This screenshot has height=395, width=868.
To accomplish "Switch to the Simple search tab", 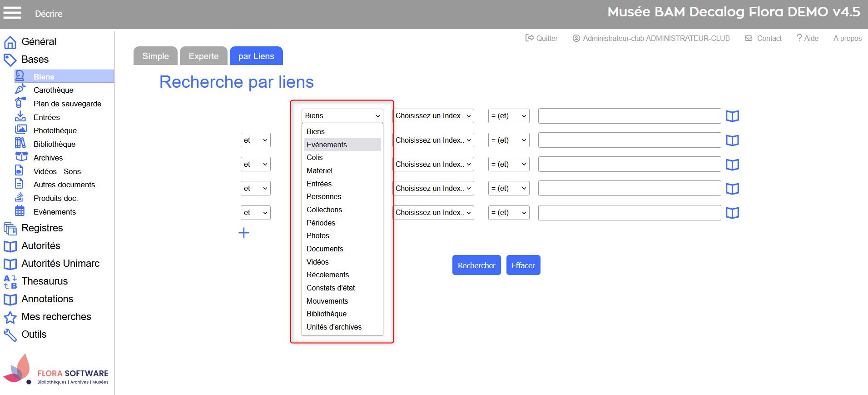I will coord(155,56).
